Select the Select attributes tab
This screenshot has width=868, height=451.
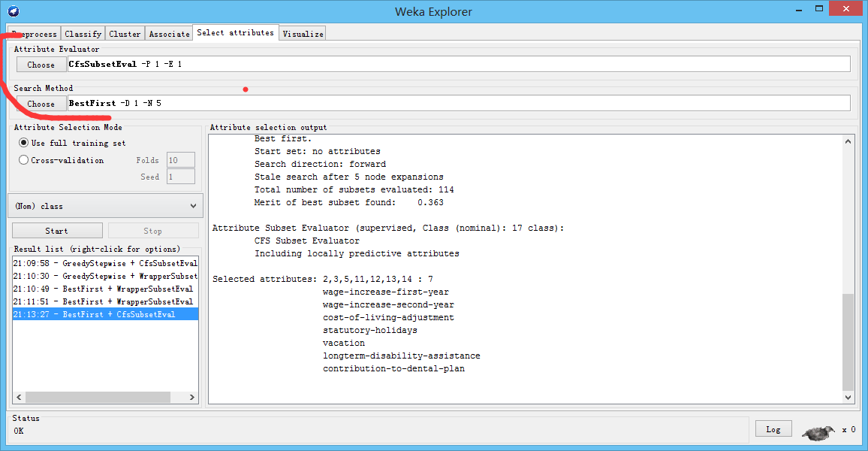[x=235, y=32]
